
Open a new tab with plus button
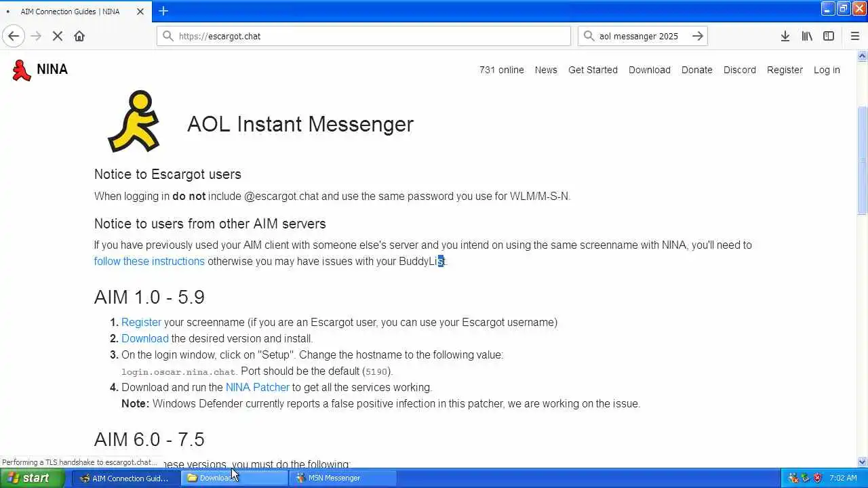163,11
